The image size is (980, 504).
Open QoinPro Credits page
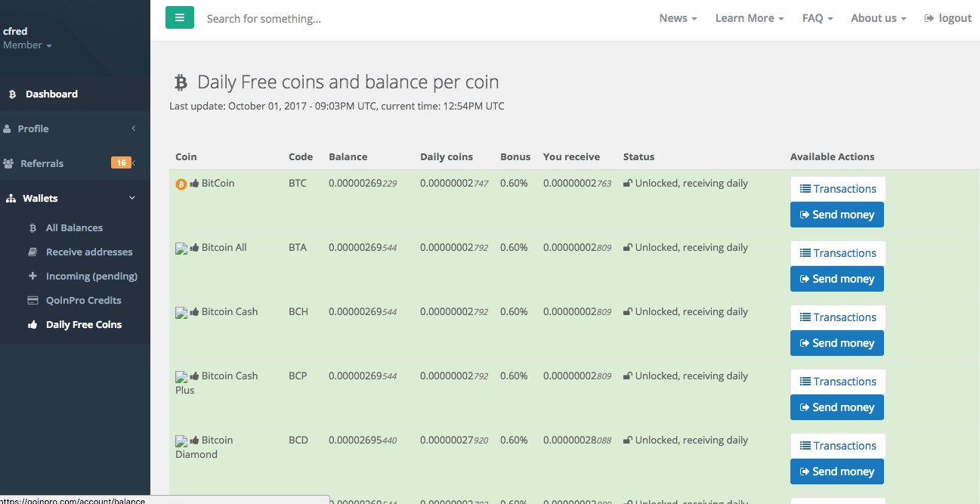coord(83,301)
